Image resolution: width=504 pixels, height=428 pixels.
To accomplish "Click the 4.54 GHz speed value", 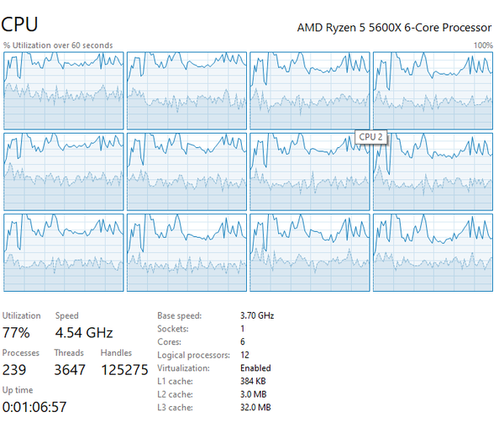I will 84,332.
